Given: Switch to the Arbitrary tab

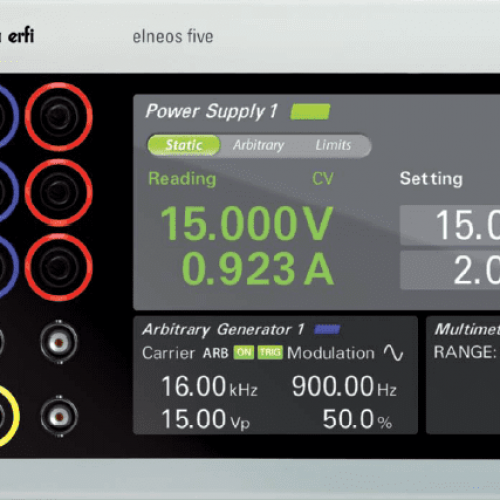Looking at the screenshot, I should (258, 145).
